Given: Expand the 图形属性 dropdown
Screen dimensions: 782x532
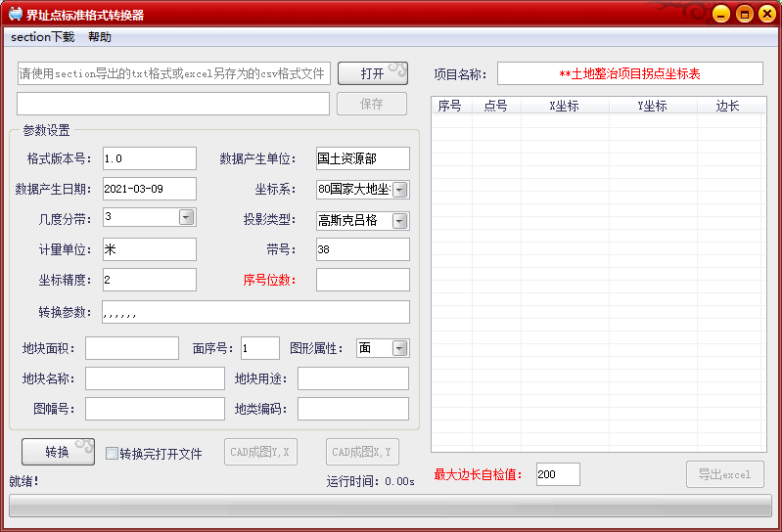Looking at the screenshot, I should (x=400, y=348).
